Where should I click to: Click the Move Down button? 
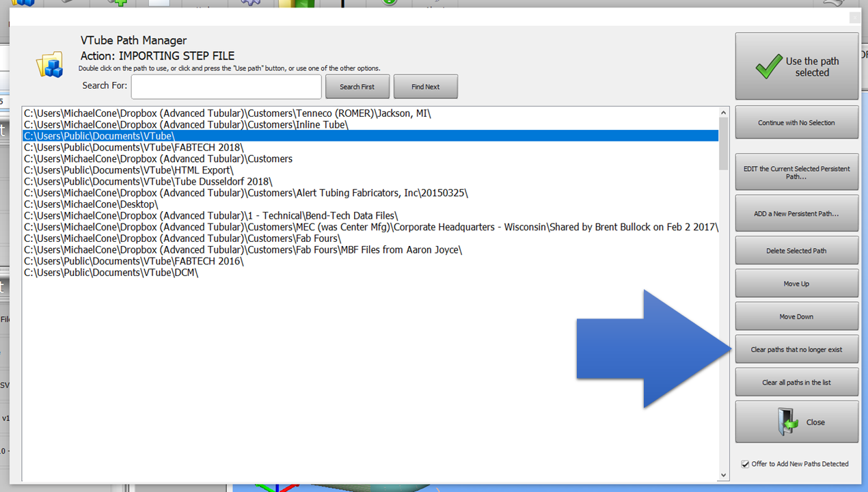pyautogui.click(x=796, y=316)
